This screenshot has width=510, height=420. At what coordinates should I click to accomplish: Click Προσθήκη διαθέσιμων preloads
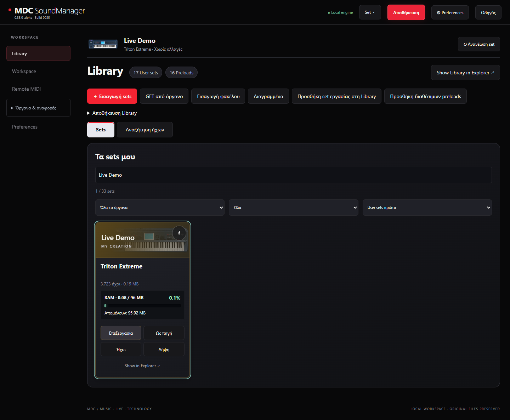point(425,96)
